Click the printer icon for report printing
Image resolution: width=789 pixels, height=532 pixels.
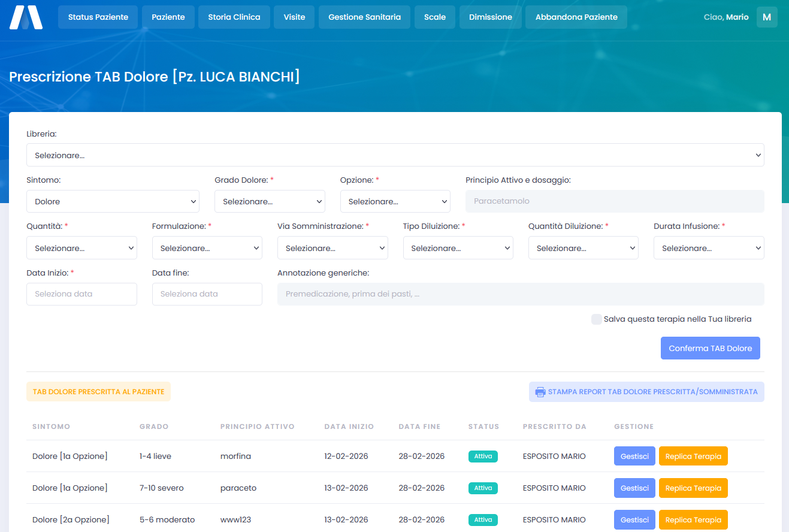(x=540, y=392)
